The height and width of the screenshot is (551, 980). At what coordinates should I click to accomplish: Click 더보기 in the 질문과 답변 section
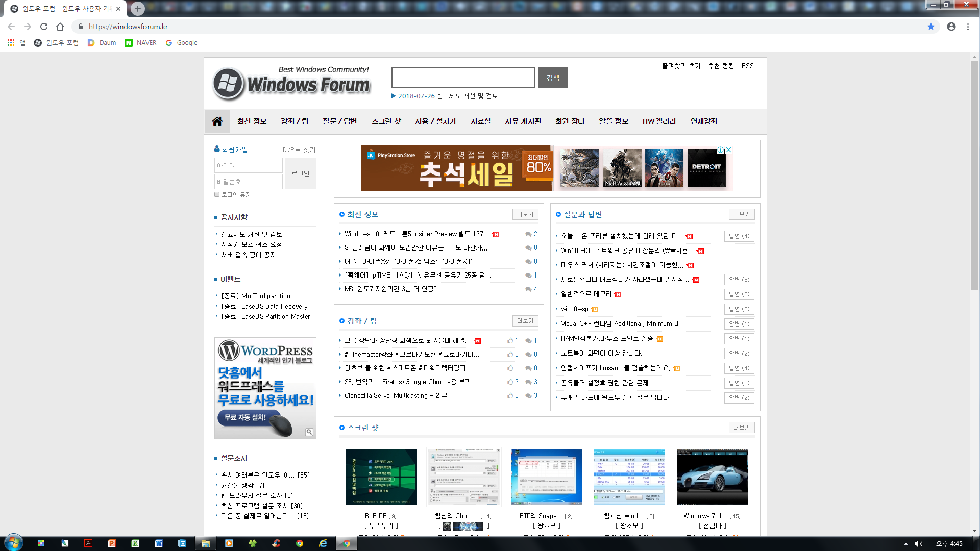pos(742,214)
